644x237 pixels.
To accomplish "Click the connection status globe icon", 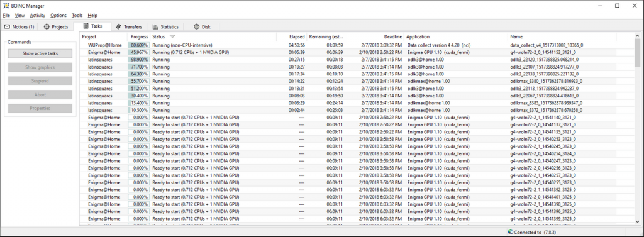I will (x=511, y=232).
